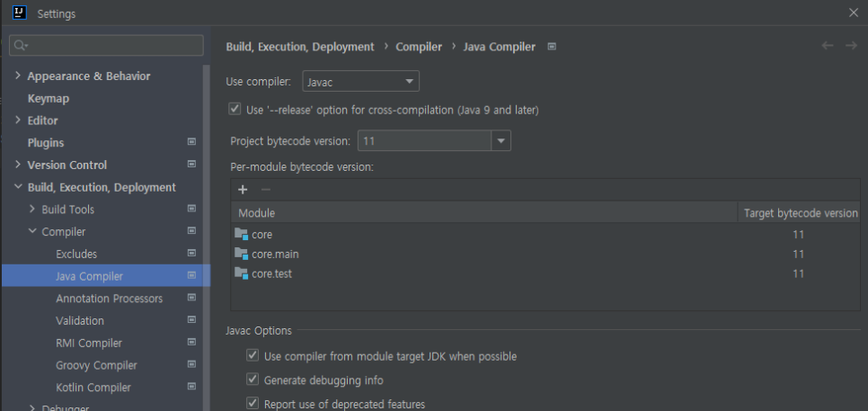Open Keymap settings
The image size is (868, 411).
click(x=49, y=99)
